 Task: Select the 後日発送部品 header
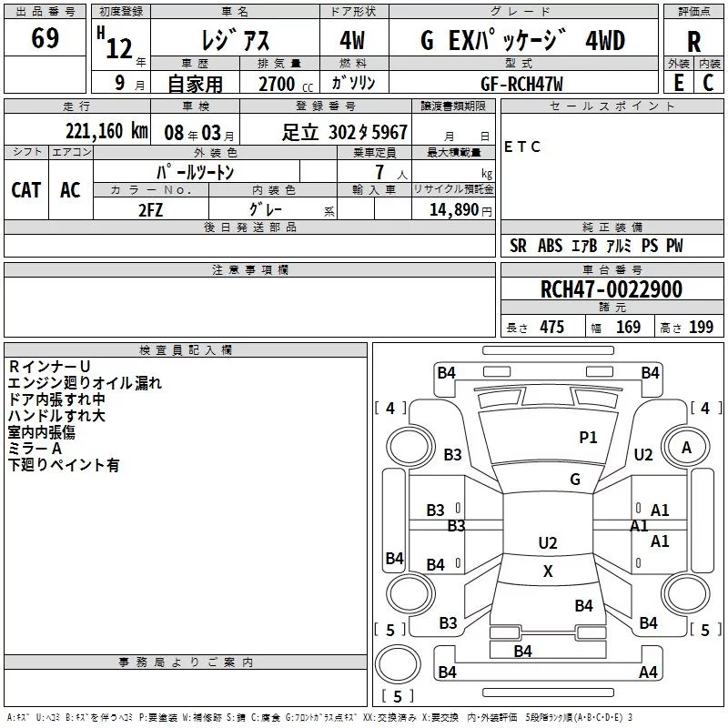249,227
